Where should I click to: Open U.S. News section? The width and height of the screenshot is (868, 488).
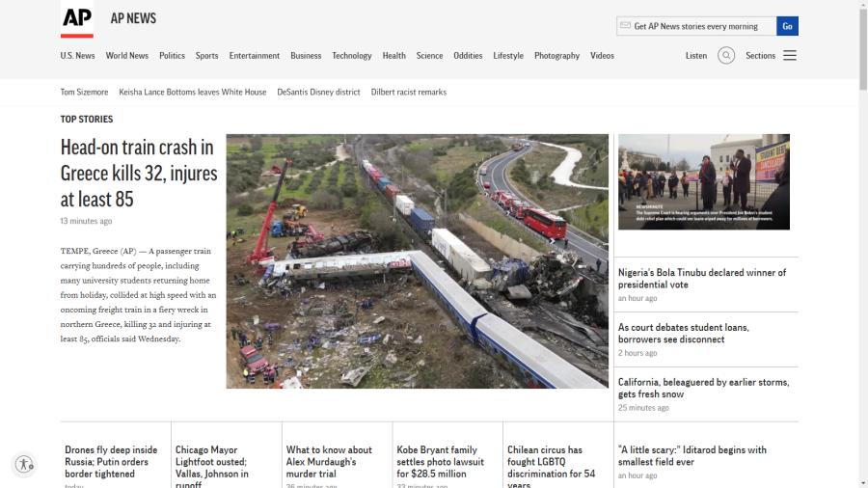[x=77, y=55]
